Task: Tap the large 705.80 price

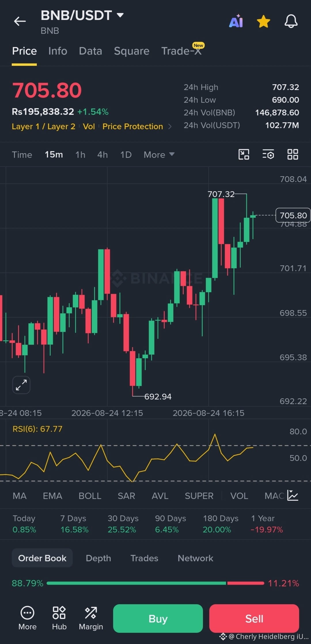Action: [47, 90]
